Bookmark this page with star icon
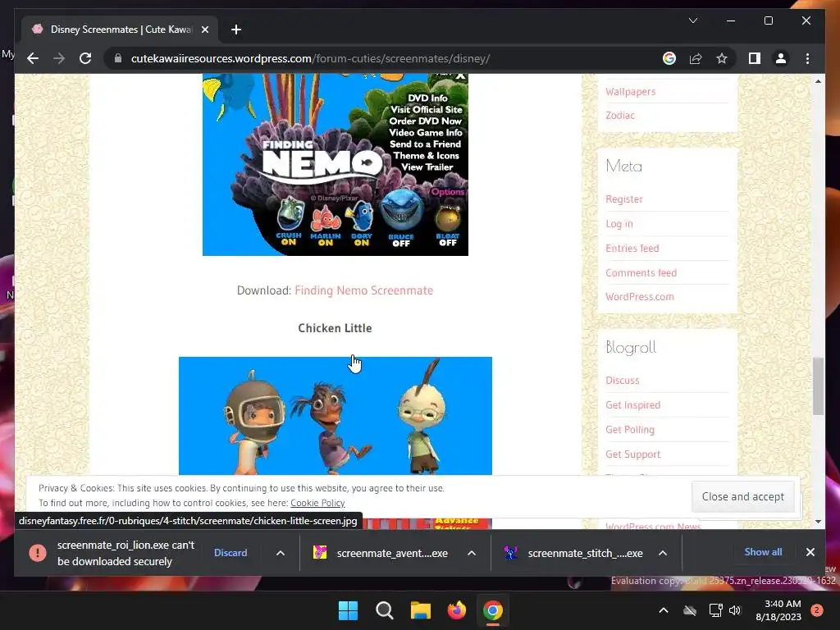The height and width of the screenshot is (630, 840). coord(722,58)
